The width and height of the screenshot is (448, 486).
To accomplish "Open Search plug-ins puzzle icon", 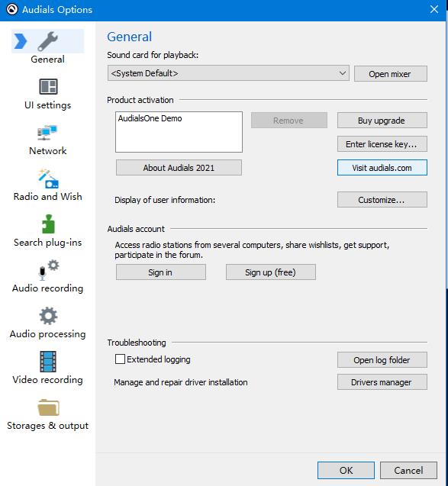I will click(48, 224).
